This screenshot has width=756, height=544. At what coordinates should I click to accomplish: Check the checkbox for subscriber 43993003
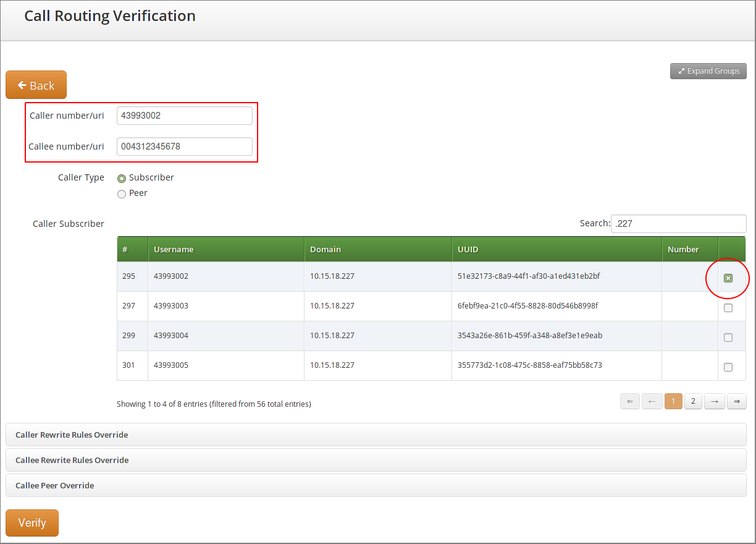(728, 307)
